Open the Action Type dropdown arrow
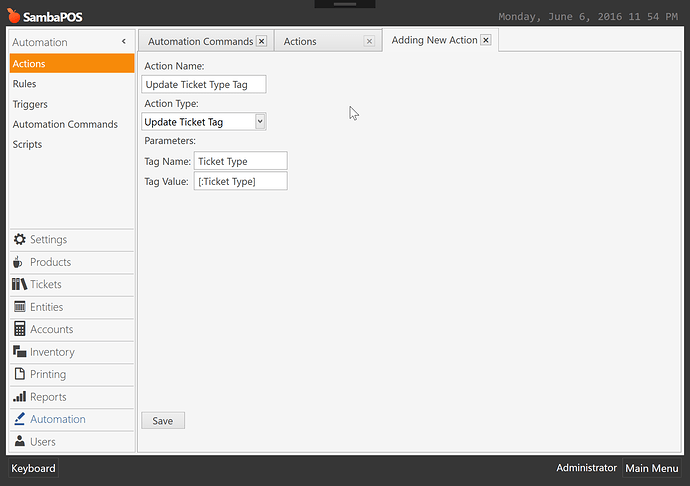Screen dimensions: 690x486 tap(260, 122)
